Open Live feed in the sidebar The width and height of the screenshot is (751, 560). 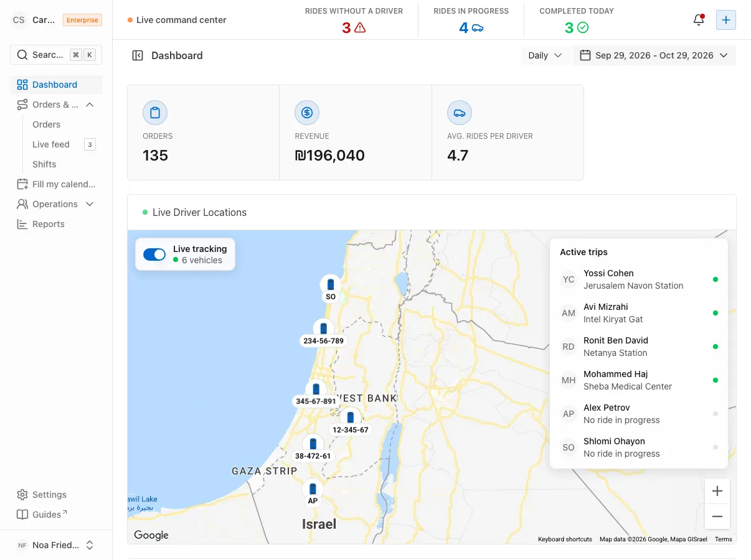tap(51, 144)
